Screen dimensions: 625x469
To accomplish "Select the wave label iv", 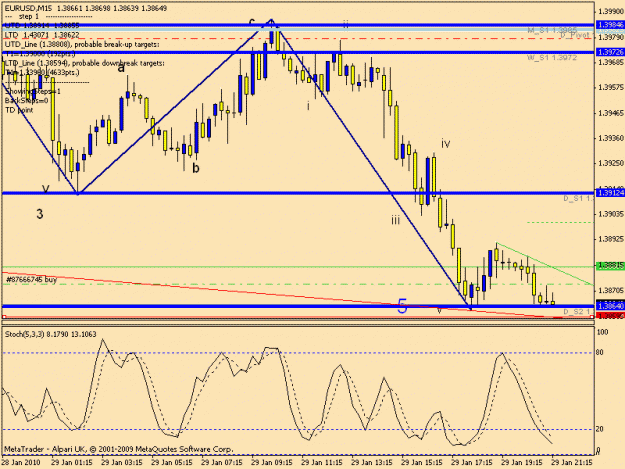I will 446,143.
